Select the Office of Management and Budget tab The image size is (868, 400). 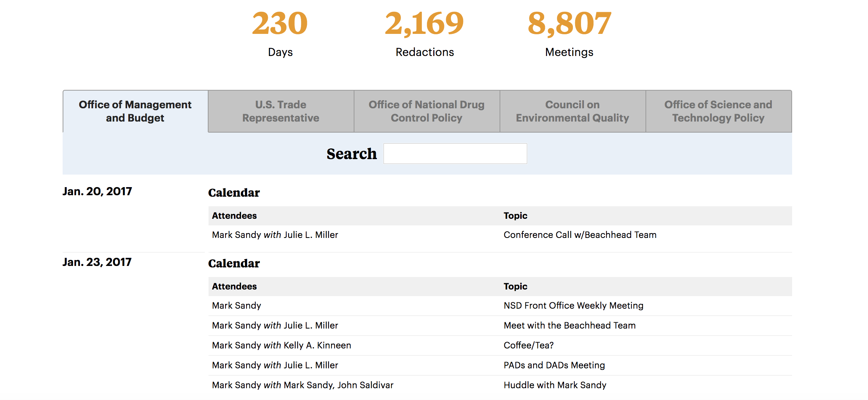pyautogui.click(x=135, y=111)
